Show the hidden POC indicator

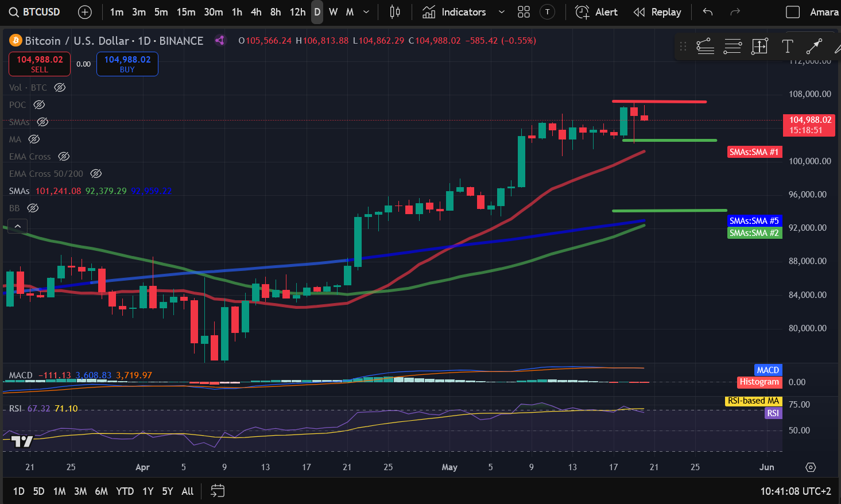click(39, 105)
